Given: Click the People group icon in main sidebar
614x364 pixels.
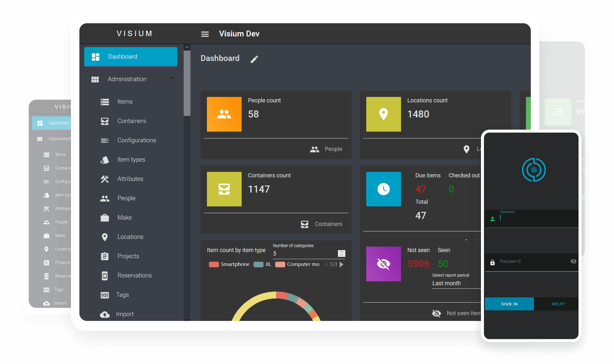Looking at the screenshot, I should pos(105,198).
